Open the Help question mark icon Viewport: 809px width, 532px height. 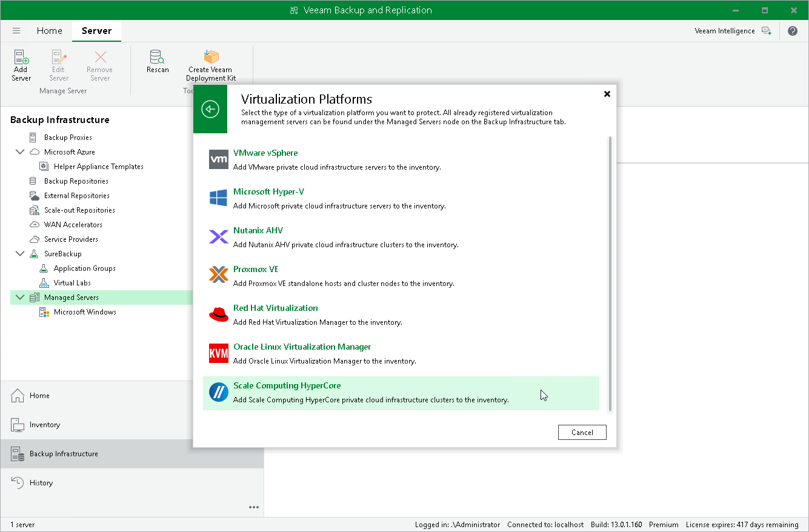793,31
